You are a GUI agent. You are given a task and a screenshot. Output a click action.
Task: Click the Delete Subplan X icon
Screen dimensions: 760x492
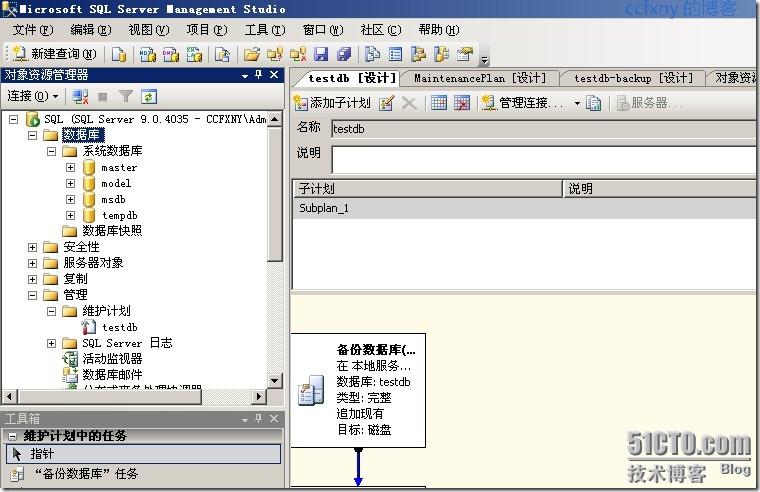pos(410,103)
